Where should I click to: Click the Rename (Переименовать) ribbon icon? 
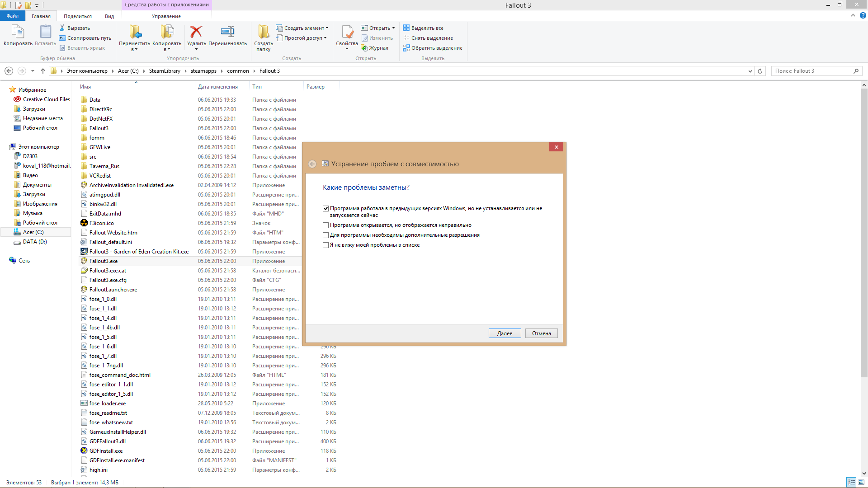(227, 32)
